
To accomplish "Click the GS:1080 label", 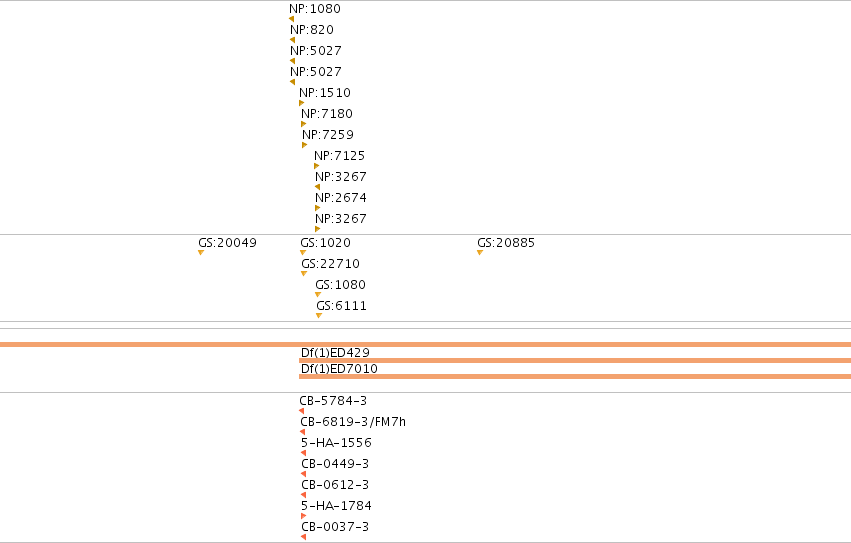I will click(x=341, y=285).
